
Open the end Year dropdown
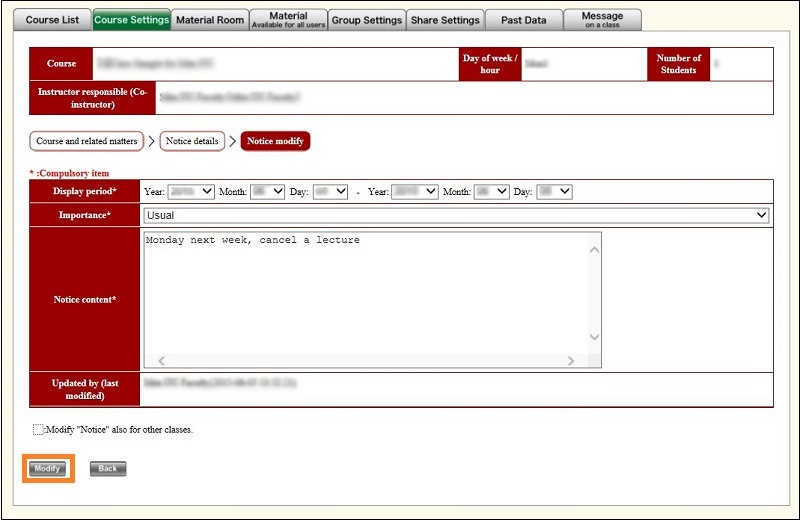pyautogui.click(x=415, y=191)
